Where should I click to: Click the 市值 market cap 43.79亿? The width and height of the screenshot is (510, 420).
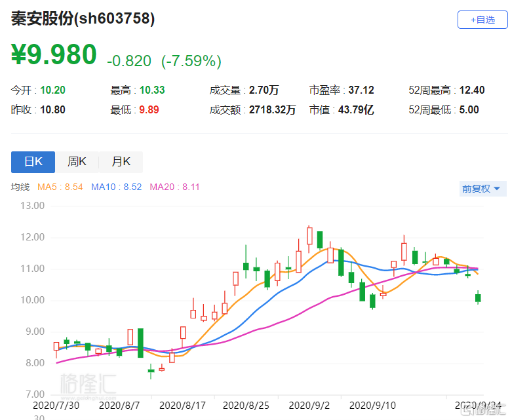point(356,110)
